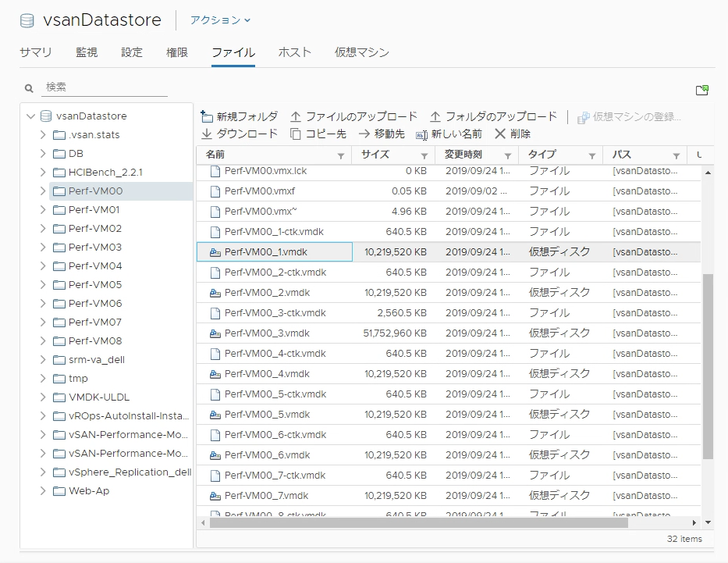Expand the Web-Ap folder chevron
The height and width of the screenshot is (563, 728).
point(43,490)
